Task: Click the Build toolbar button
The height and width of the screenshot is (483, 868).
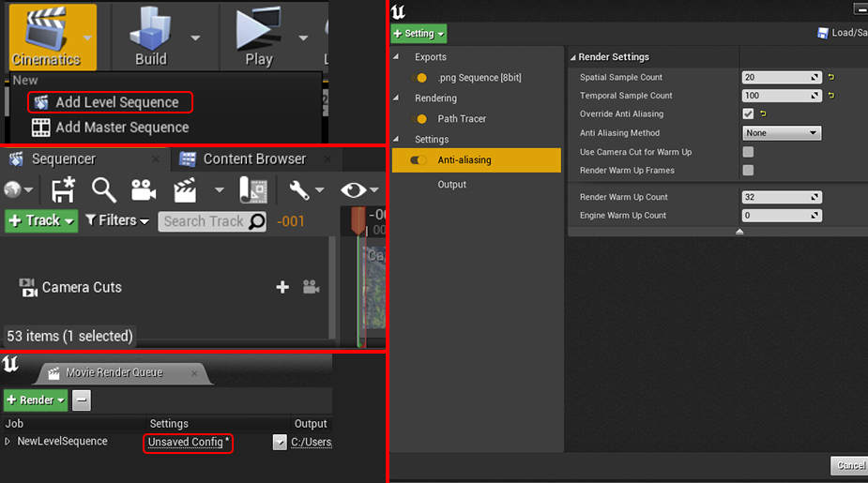Action: tap(150, 37)
